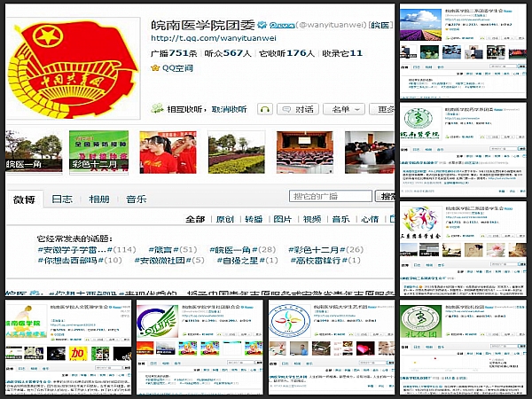Open the 人文与管理系 avatar in bottom-left panel
Screen dimensions: 532x399
click(x=26, y=321)
